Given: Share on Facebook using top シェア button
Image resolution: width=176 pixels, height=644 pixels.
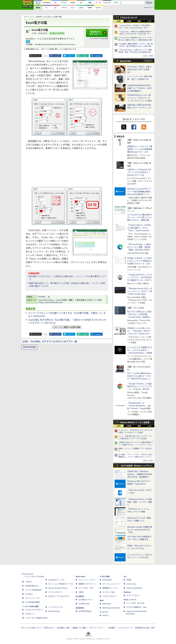Looking at the screenshot, I should [x=55, y=56].
